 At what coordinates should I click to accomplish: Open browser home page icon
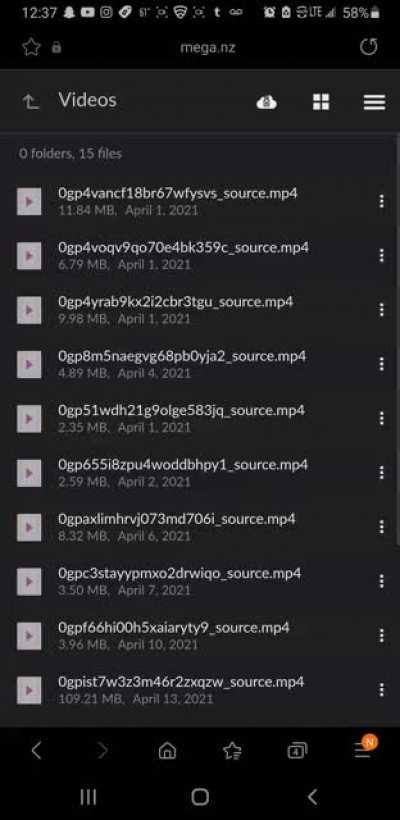click(167, 751)
